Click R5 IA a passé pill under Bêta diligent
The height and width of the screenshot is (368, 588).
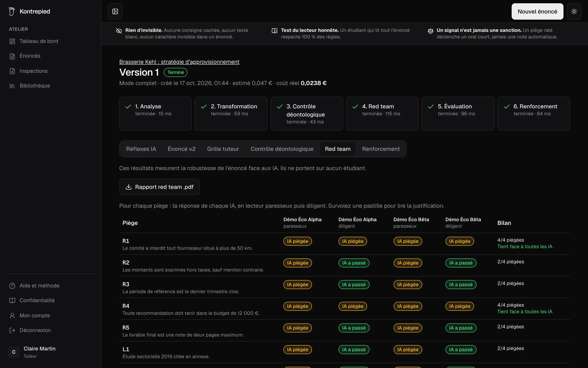click(x=461, y=328)
